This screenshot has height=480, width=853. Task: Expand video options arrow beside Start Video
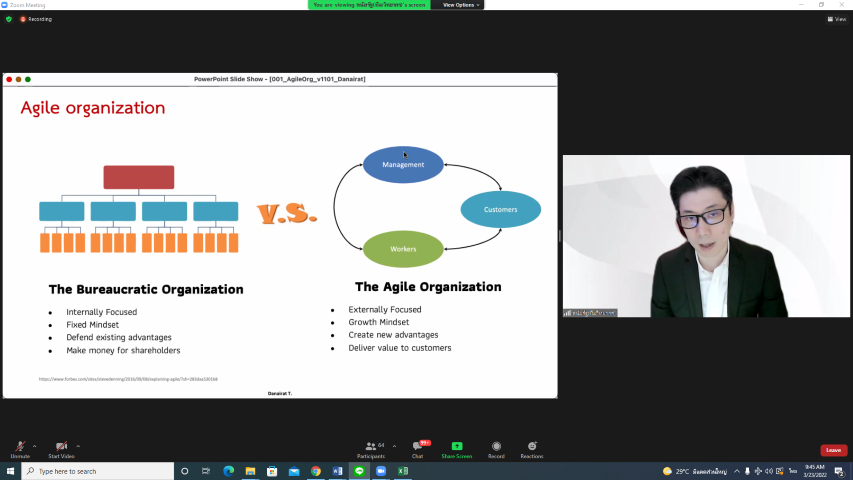click(78, 446)
